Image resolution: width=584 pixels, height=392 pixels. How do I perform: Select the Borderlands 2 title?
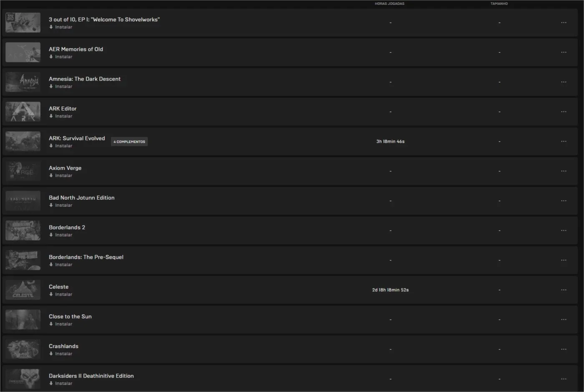(x=67, y=228)
